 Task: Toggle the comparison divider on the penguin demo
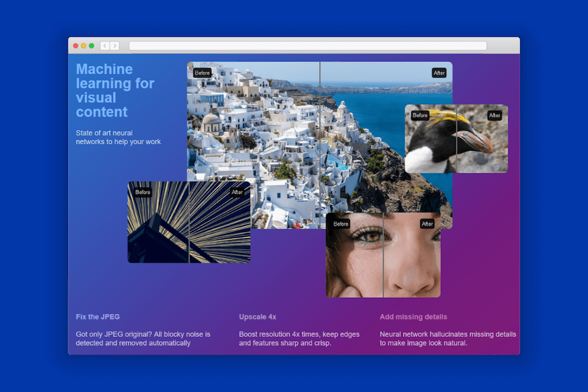(x=457, y=139)
